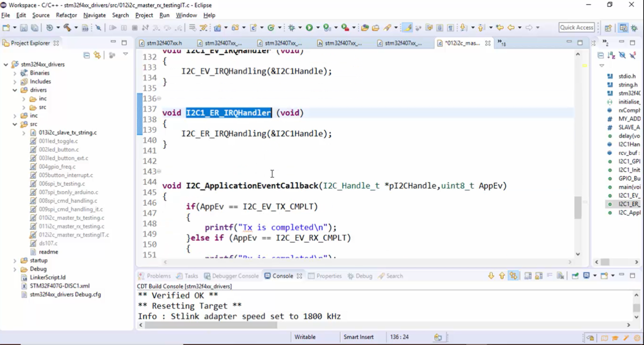
Task: Select I2C1_ER_IRQHandler entry in the Outline
Action: click(628, 204)
